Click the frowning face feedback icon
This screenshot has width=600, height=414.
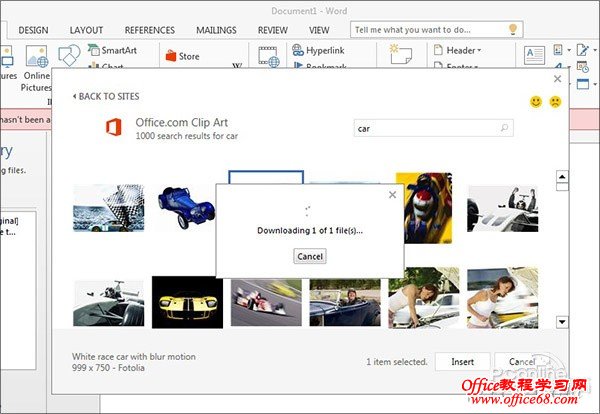tap(555, 102)
